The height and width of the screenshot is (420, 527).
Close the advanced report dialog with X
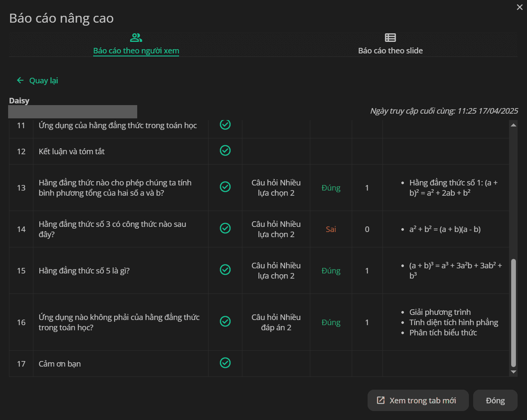[x=520, y=7]
